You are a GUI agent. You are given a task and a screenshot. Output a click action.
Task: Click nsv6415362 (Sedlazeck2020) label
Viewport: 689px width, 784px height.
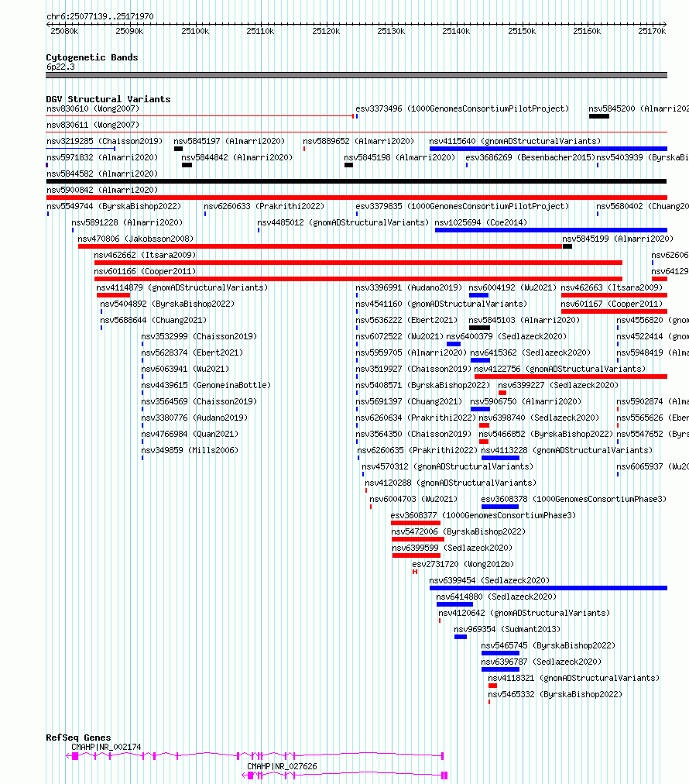(530, 352)
